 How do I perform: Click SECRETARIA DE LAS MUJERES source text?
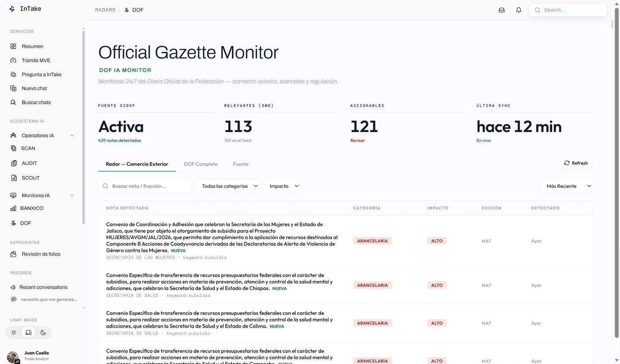pos(140,257)
